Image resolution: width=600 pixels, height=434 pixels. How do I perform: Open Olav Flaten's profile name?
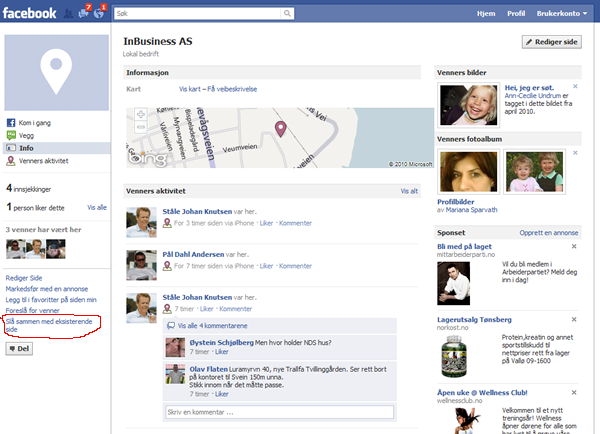coord(209,369)
